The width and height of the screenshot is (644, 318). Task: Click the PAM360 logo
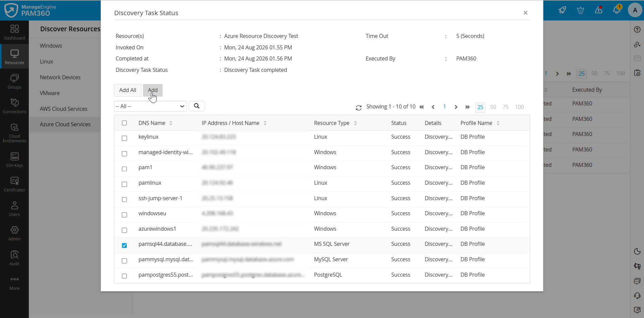[x=30, y=10]
